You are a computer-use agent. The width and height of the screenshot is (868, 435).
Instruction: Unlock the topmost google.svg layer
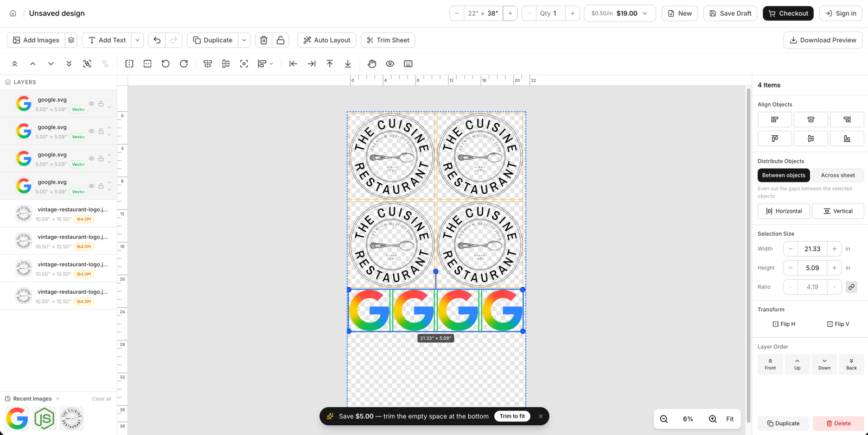[101, 104]
